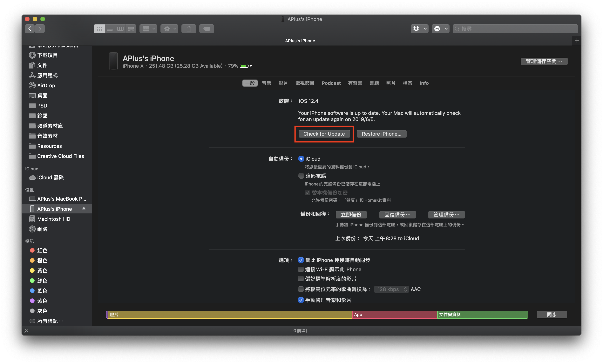The width and height of the screenshot is (603, 364).
Task: Toggle 手動管理音樂和影片 checkbox
Action: tap(301, 300)
